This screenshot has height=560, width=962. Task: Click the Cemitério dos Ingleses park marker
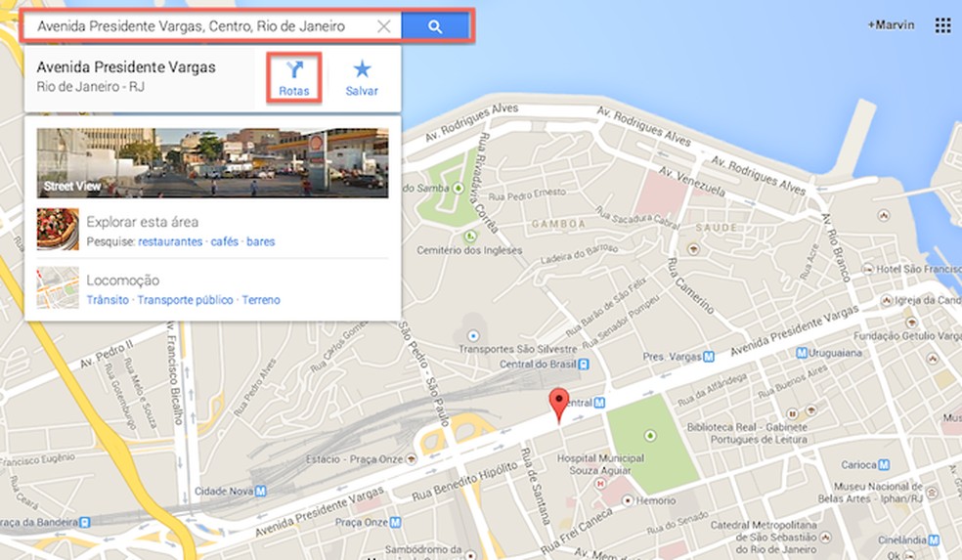click(x=470, y=236)
